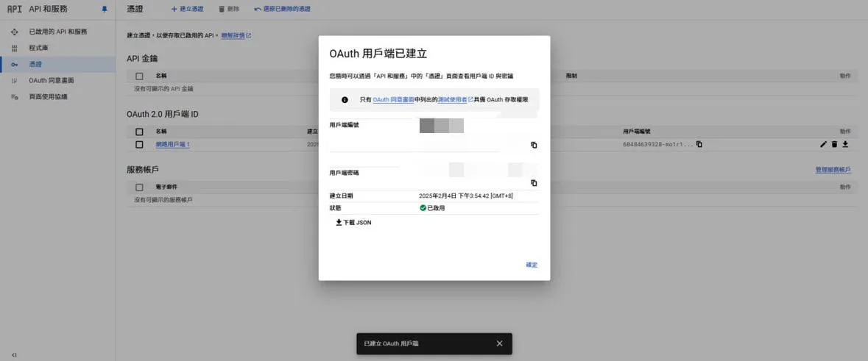Click the info icon in the dialog notice

[345, 100]
